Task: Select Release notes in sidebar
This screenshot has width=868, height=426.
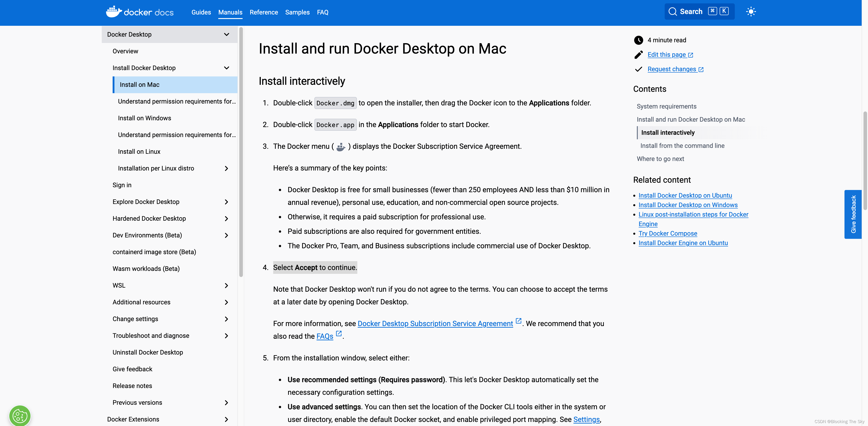Action: (132, 386)
